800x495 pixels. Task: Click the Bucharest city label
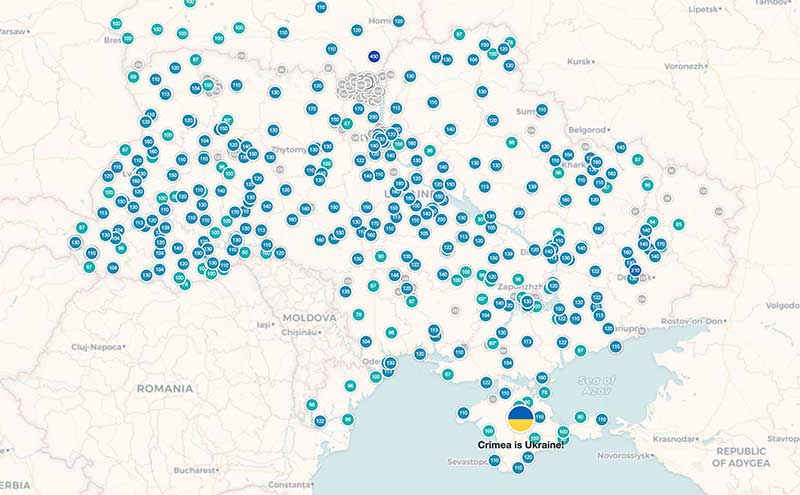(194, 470)
